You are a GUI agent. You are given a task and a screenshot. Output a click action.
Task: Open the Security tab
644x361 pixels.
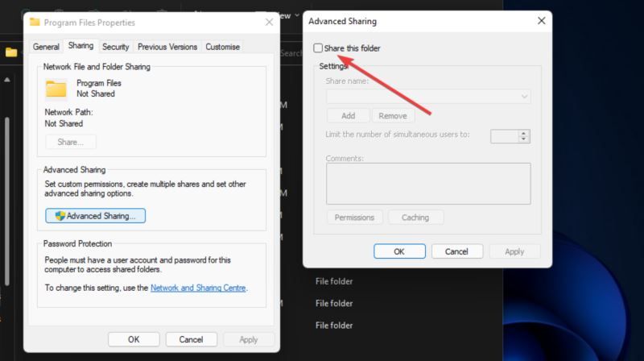click(115, 47)
